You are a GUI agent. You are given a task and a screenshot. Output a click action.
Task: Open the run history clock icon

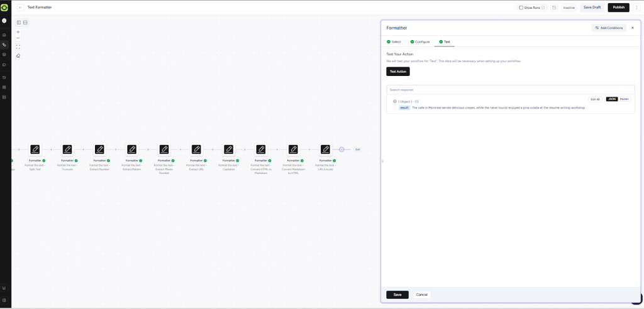554,8
